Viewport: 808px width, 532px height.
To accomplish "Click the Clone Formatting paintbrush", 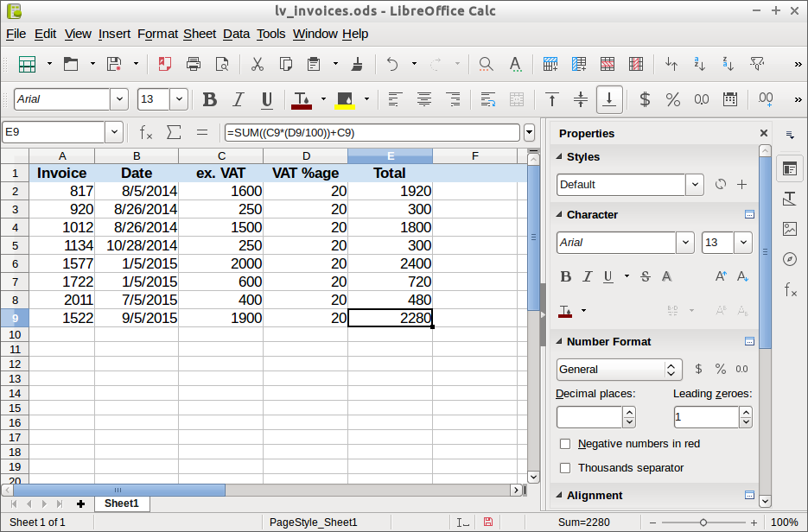I will coord(357,63).
